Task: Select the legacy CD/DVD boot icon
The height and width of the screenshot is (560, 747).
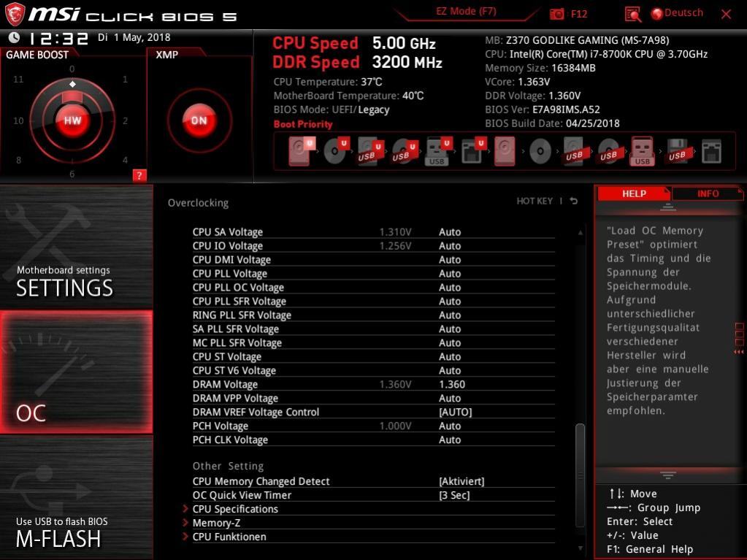Action: click(540, 151)
